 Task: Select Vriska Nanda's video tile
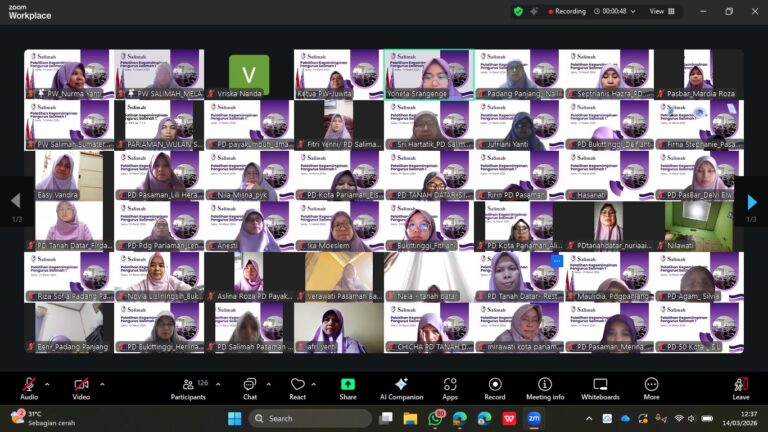pos(248,74)
